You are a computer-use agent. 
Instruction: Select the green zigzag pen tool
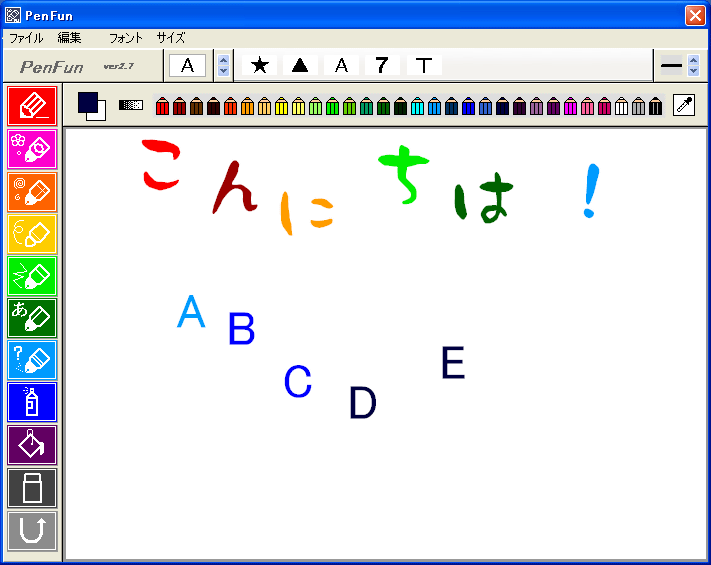click(x=32, y=276)
